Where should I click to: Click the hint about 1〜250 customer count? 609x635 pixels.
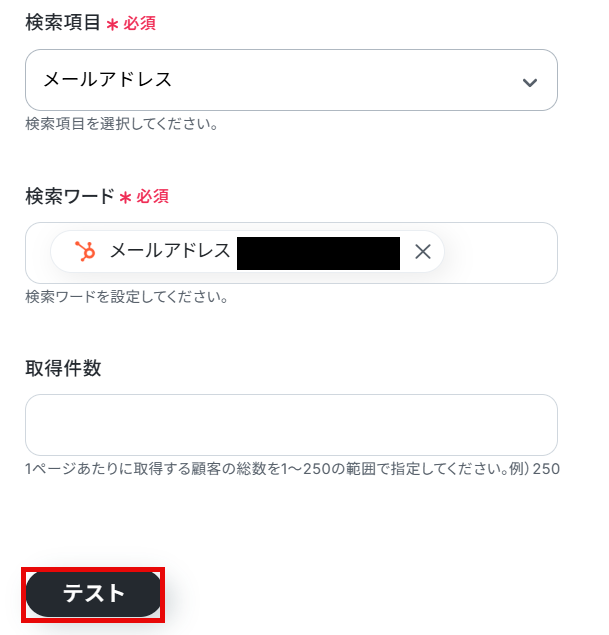292,469
